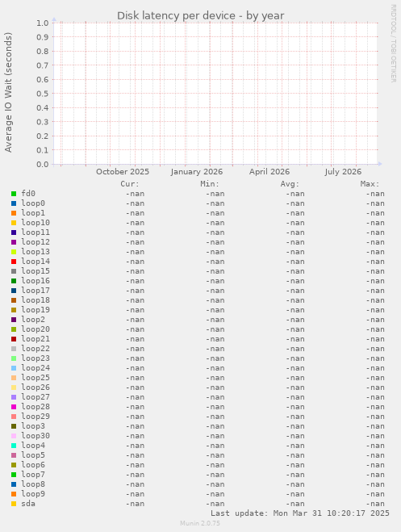Click the sda Max -nan value
This screenshot has height=532, width=401.
click(375, 504)
